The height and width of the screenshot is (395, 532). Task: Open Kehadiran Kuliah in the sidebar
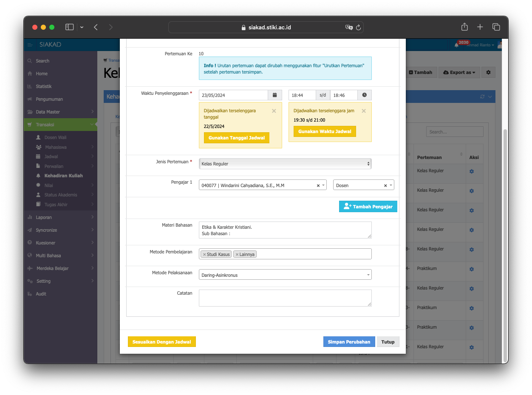point(63,176)
